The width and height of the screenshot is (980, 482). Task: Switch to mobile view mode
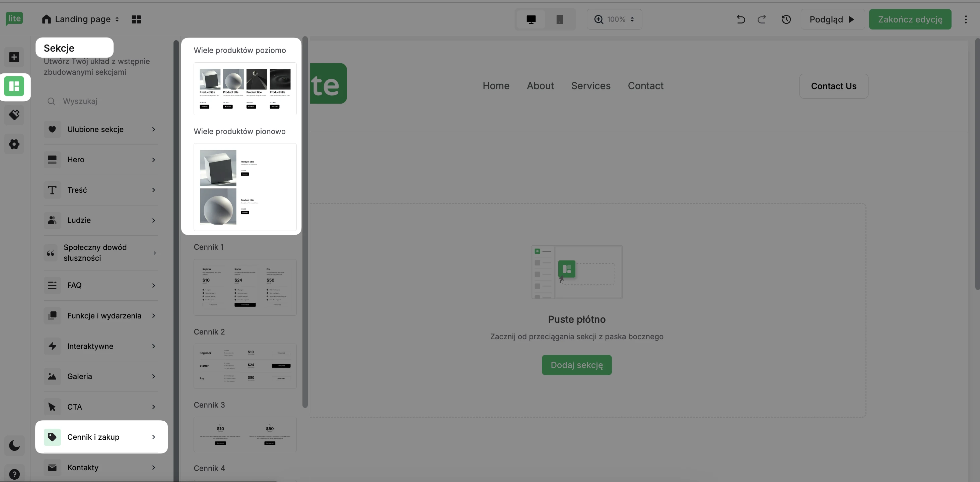click(559, 19)
